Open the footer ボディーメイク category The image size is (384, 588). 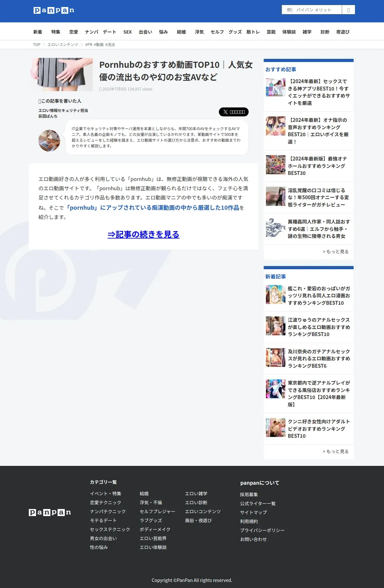(x=155, y=529)
